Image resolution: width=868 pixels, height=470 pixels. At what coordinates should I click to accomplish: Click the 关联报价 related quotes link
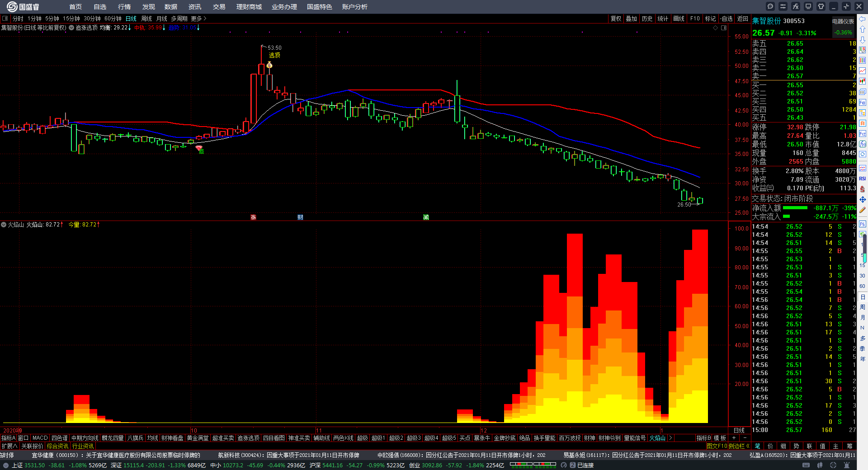(32, 446)
